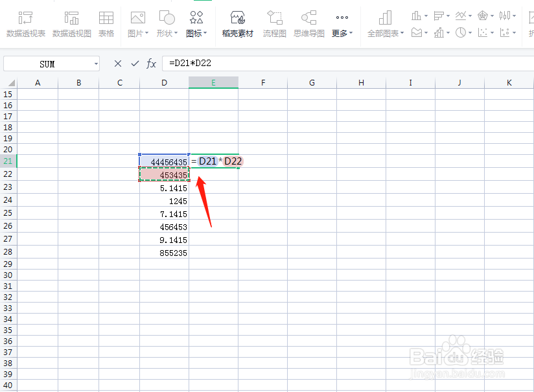Click the formula bar input field
Screen dimensions: 534x392
tap(348, 63)
